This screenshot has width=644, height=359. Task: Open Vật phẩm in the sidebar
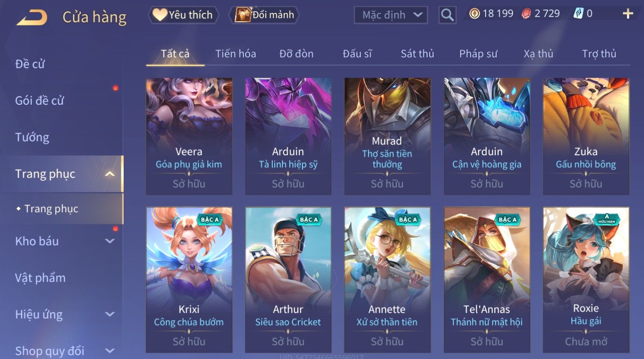pos(40,278)
